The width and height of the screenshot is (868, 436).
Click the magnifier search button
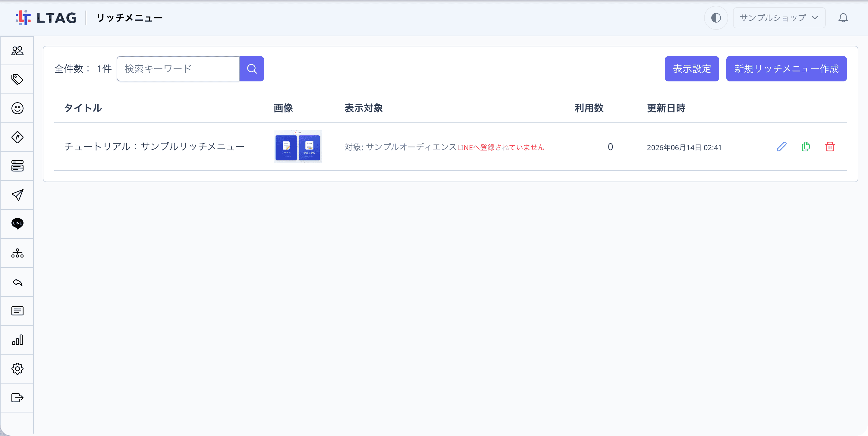[x=252, y=69]
